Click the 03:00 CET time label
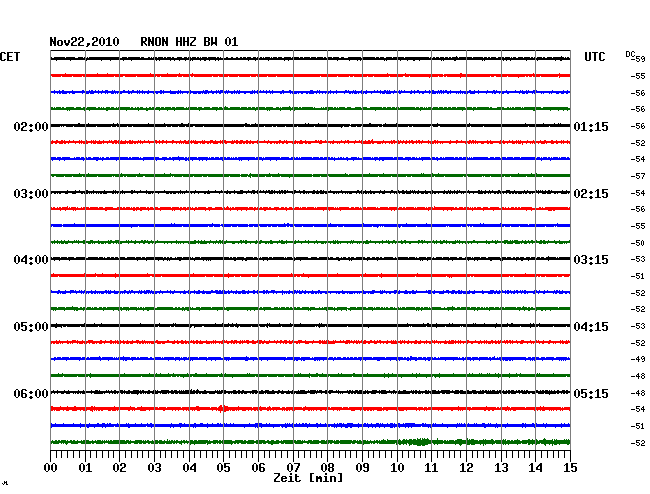 (x=31, y=194)
